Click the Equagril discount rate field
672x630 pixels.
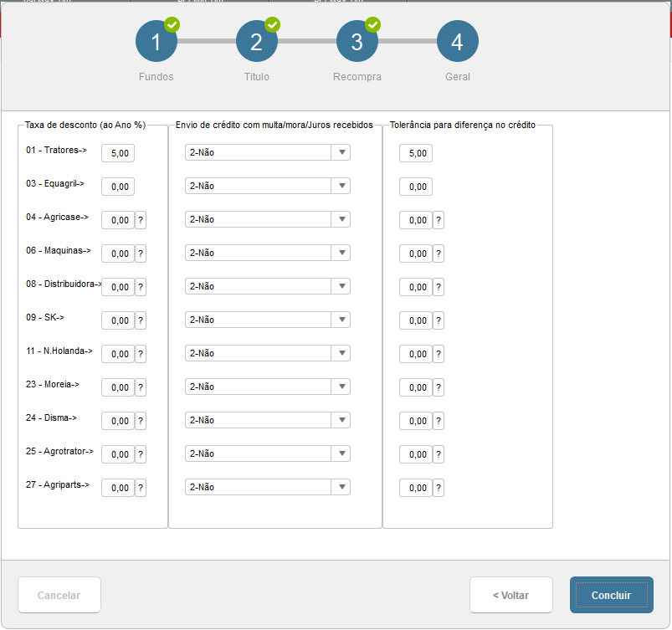click(x=118, y=187)
